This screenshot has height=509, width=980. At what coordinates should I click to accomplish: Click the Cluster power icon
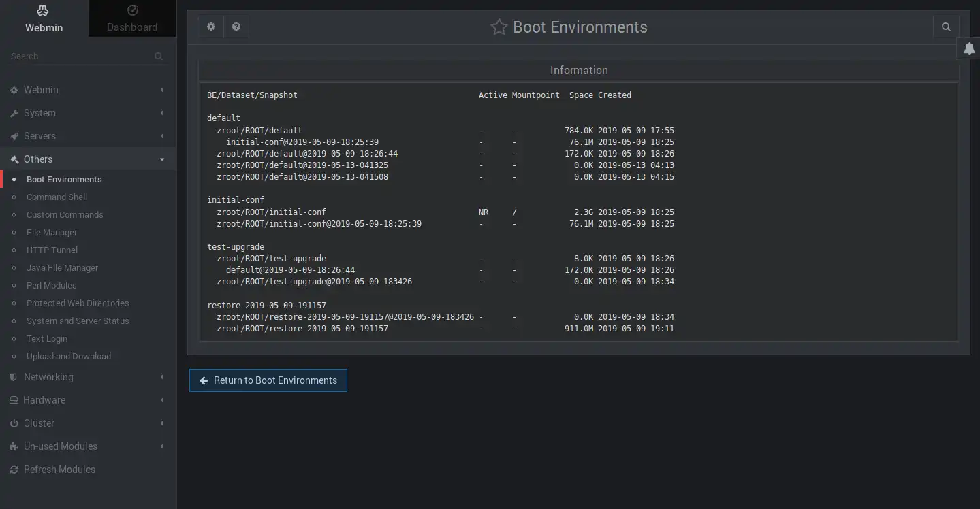(14, 423)
